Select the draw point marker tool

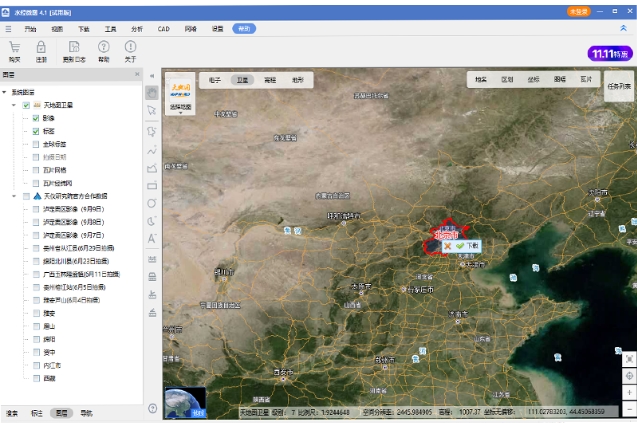[x=152, y=131]
